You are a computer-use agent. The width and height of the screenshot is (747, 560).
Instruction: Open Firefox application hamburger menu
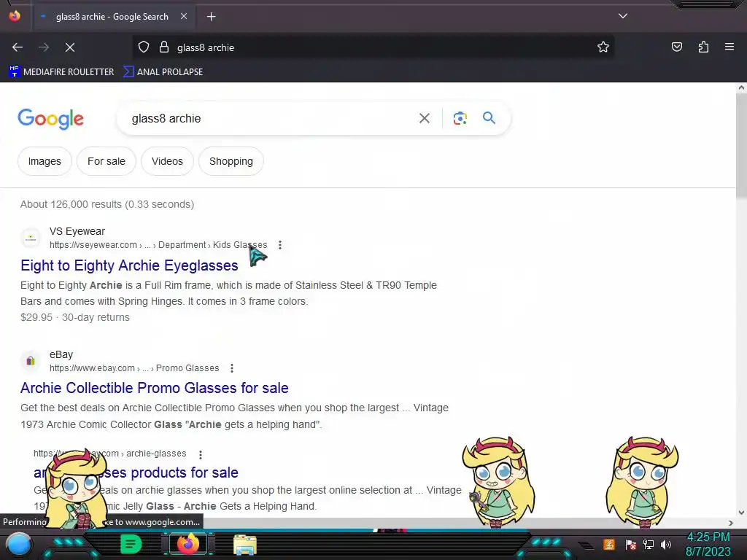729,47
